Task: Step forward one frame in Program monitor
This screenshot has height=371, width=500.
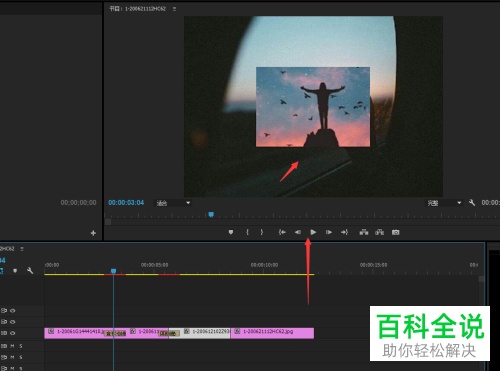Action: [329, 232]
